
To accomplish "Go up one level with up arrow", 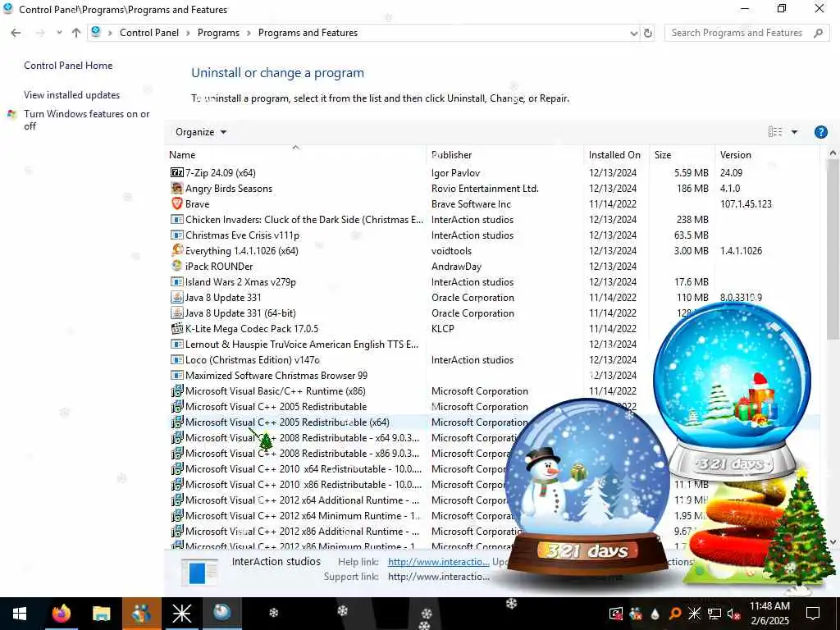I will pyautogui.click(x=76, y=33).
